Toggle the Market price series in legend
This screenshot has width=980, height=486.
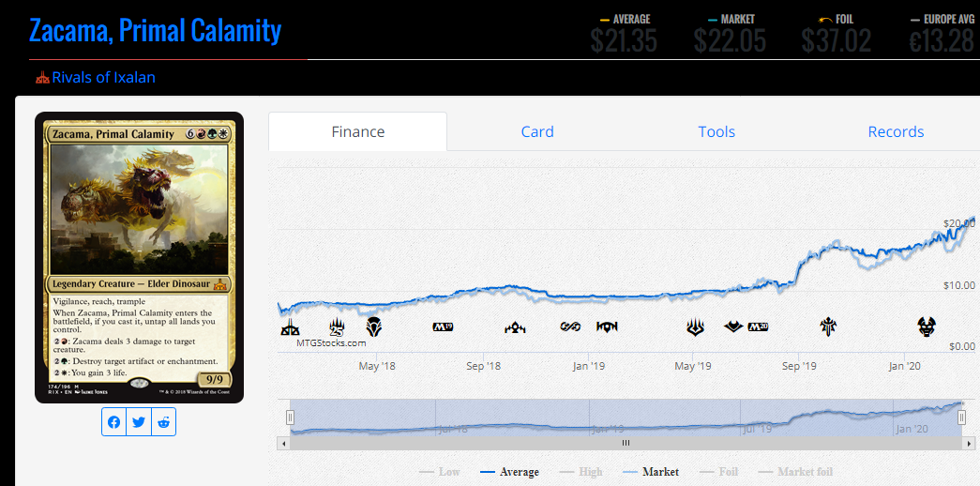651,472
